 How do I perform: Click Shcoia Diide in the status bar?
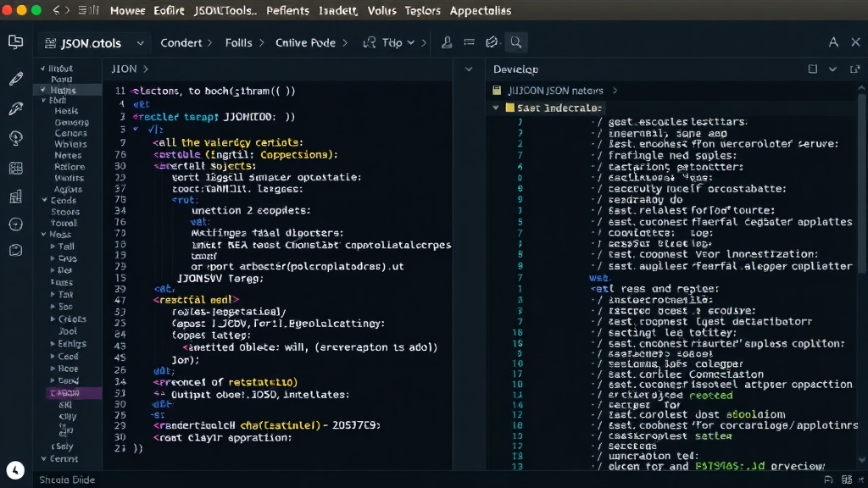click(67, 480)
